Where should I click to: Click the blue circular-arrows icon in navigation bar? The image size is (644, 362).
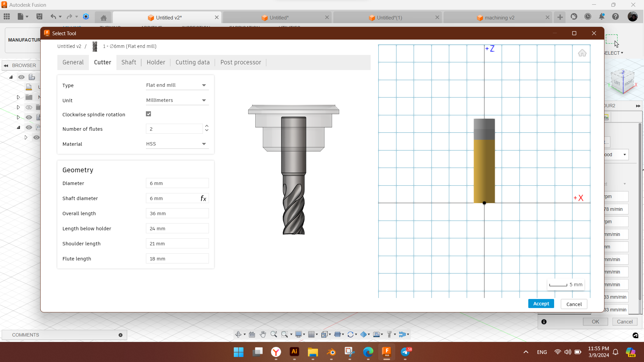pos(351,334)
